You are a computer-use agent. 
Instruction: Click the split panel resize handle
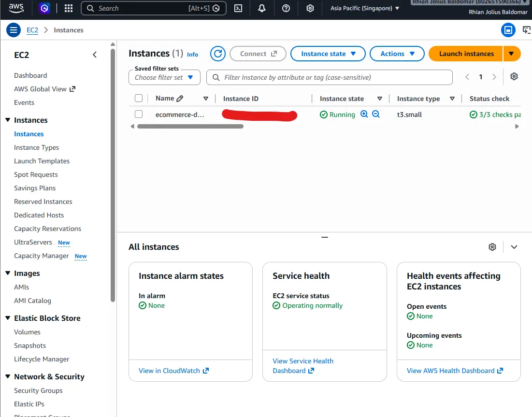(325, 237)
